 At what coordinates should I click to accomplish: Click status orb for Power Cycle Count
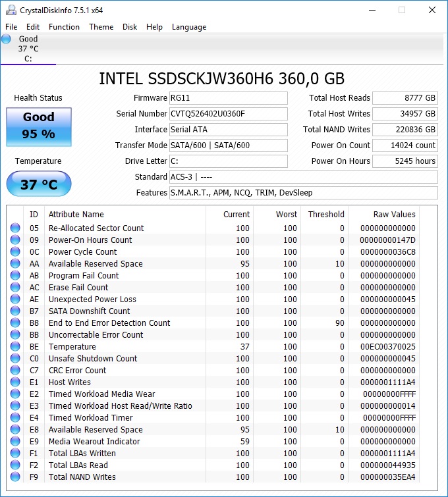[x=15, y=251]
